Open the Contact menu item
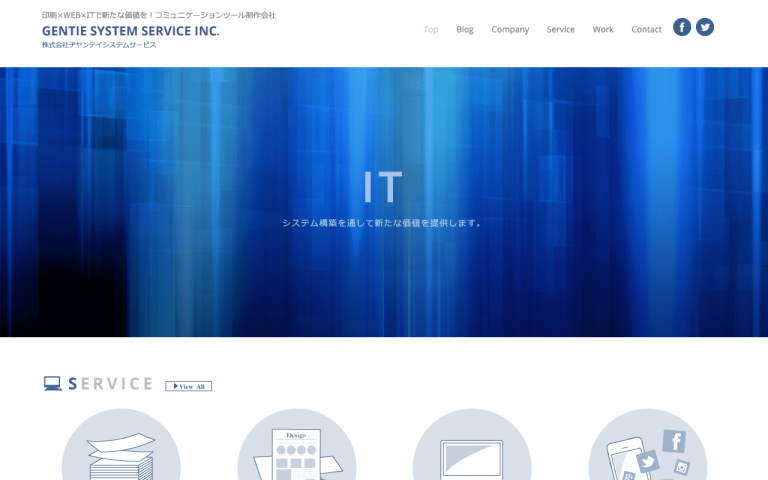Viewport: 768px width, 480px height. 647,29
